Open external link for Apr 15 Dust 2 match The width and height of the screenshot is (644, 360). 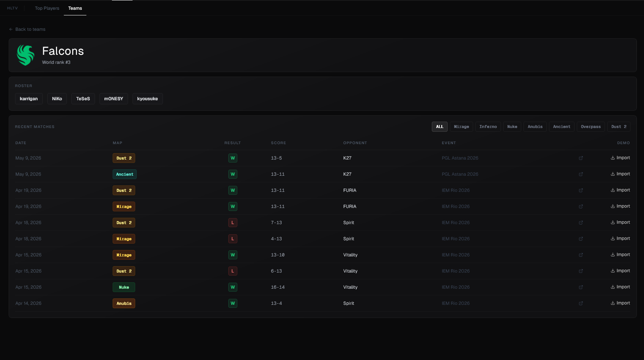[581, 271]
